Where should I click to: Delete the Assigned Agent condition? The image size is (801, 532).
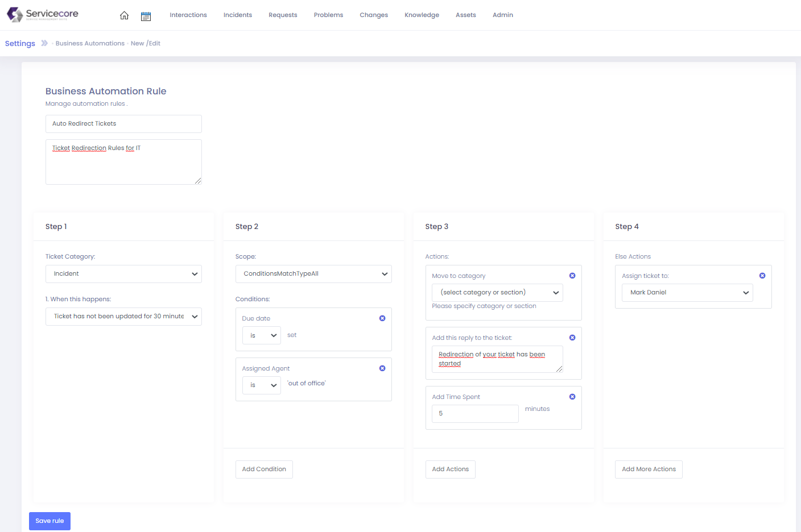coord(382,368)
